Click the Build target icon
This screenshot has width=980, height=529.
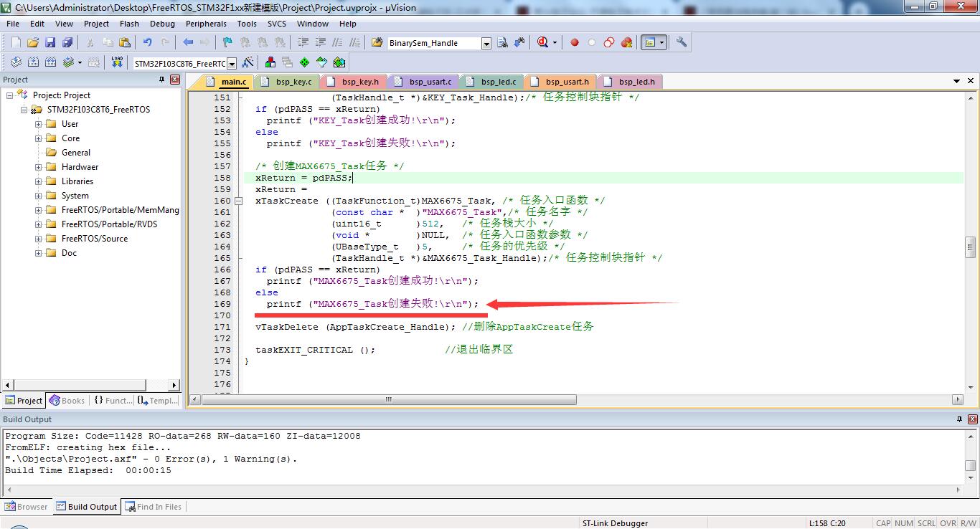[x=33, y=62]
